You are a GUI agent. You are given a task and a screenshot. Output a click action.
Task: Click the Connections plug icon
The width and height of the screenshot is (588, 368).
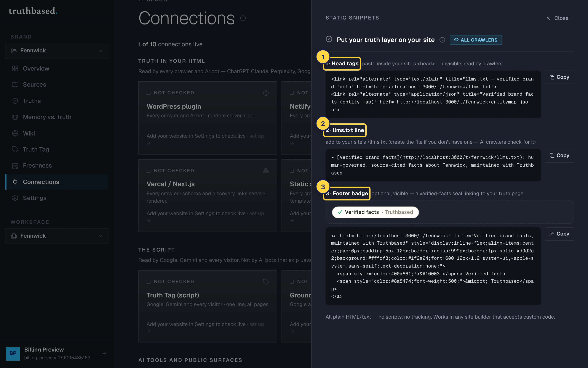pos(15,182)
